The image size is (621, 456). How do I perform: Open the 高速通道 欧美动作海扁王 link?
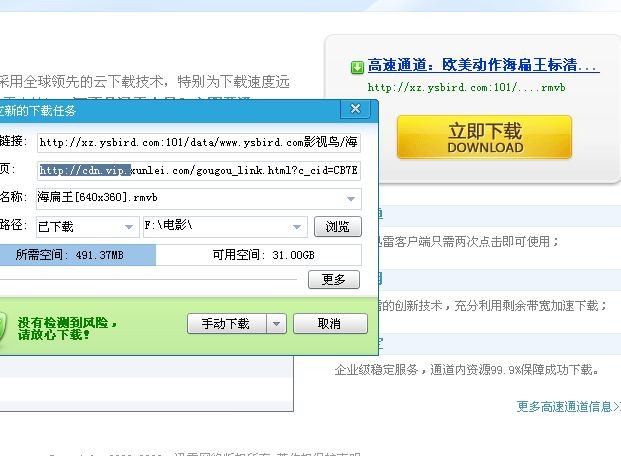click(x=483, y=65)
